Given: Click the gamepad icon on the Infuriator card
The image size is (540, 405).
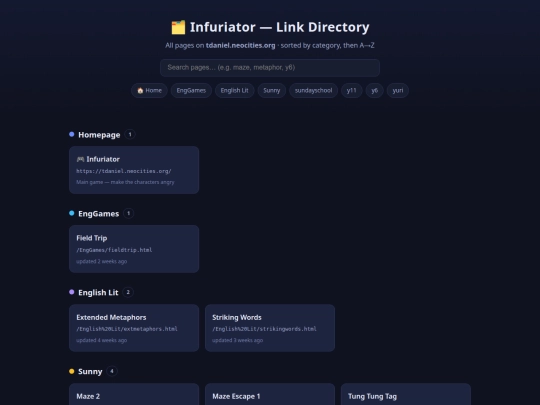Looking at the screenshot, I should point(80,159).
